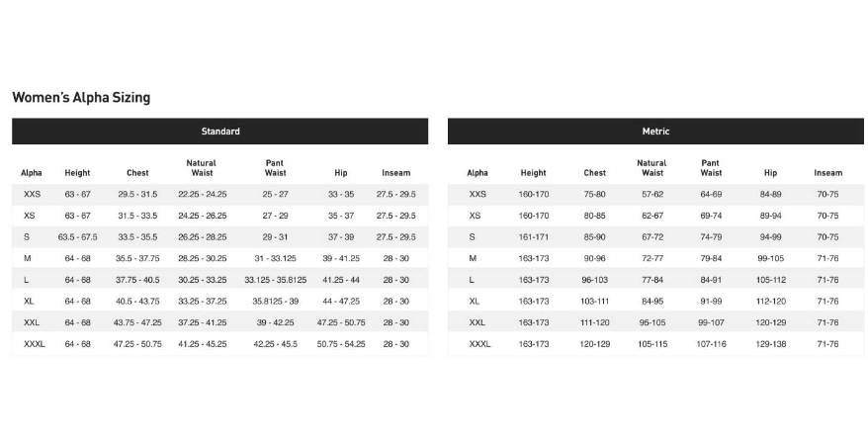Viewport: 868px width, 445px height.
Task: Click Height column header in Standard table
Action: pyautogui.click(x=77, y=173)
